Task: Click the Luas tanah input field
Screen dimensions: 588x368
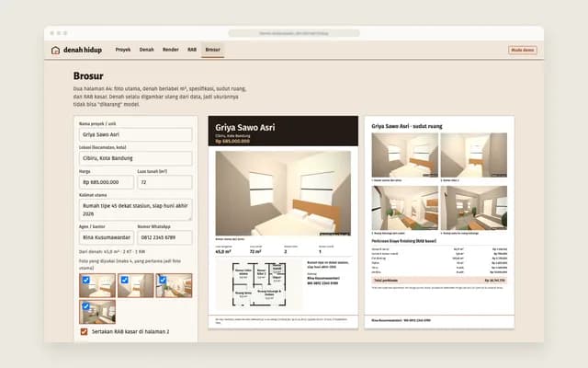Action: (x=164, y=182)
